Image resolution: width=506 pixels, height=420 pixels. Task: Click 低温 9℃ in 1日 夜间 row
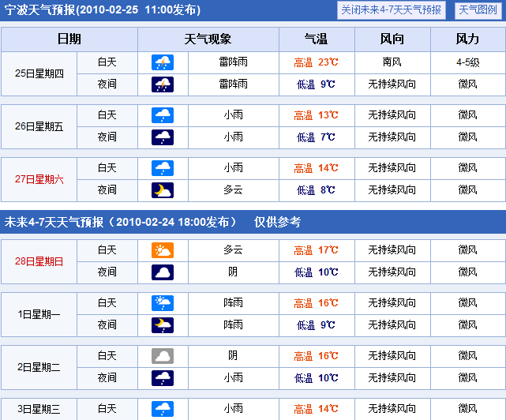coord(316,325)
